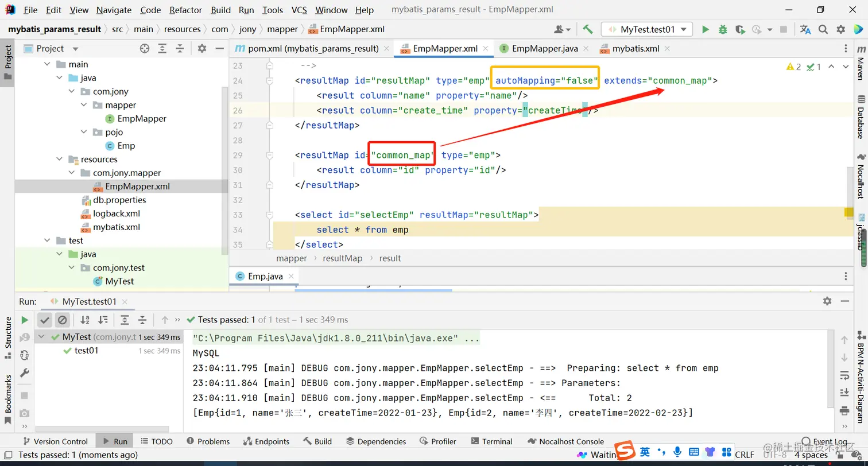Screen dimensions: 868x466
Task: Run with coverage using the shield icon
Action: 740,29
